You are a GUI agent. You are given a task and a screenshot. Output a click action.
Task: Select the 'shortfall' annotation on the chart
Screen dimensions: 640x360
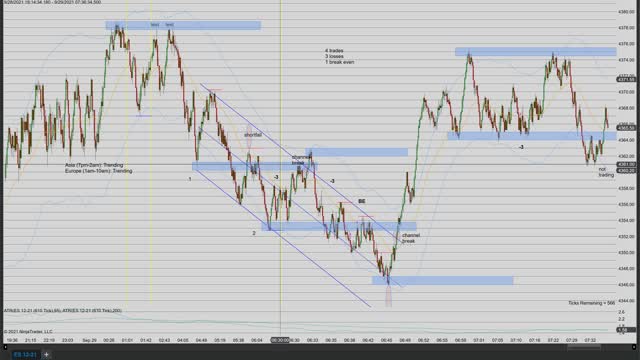click(x=253, y=135)
